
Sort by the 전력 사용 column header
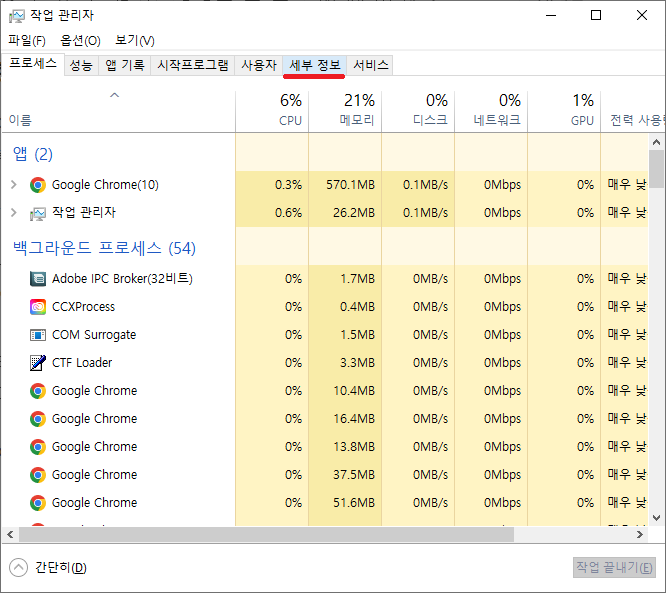(633, 110)
